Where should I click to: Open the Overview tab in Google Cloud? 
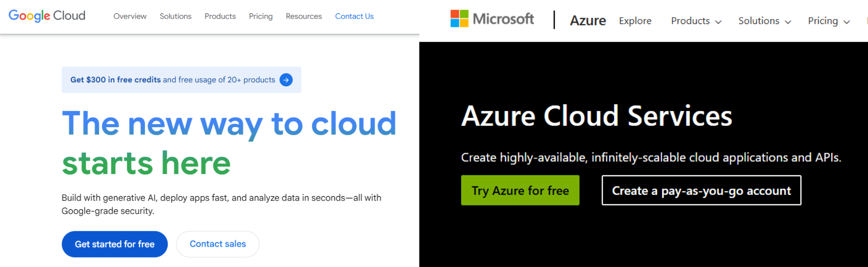(x=130, y=16)
